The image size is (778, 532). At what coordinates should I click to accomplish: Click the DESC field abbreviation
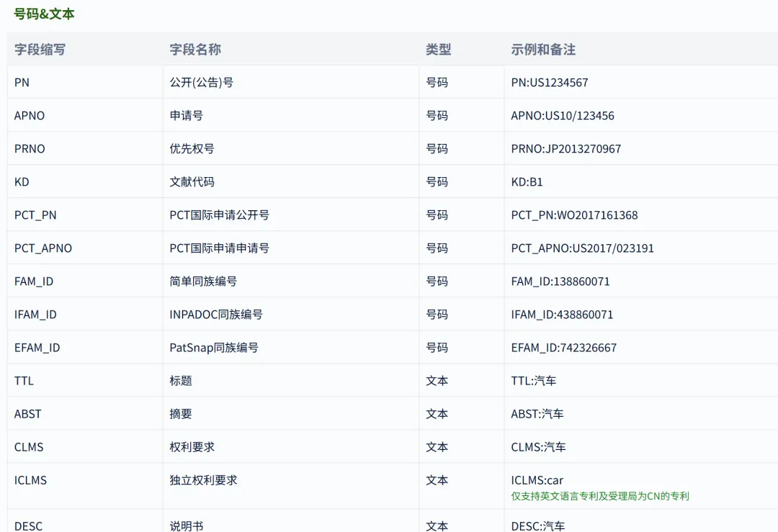coord(28,526)
